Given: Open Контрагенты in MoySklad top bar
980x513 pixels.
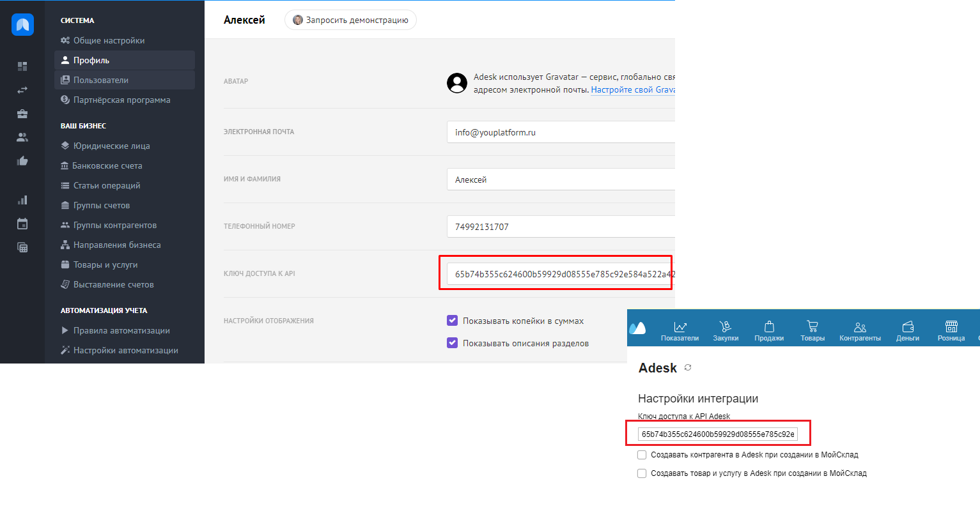Looking at the screenshot, I should point(860,331).
